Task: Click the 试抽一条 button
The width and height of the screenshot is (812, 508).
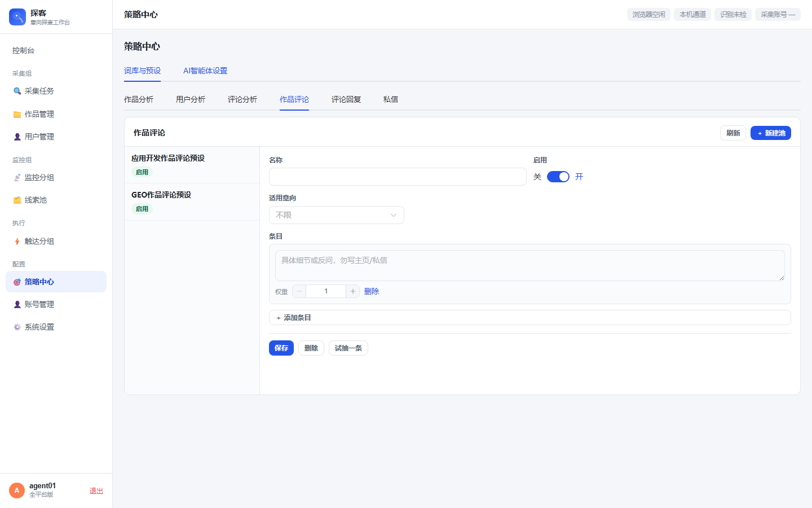Action: [348, 348]
